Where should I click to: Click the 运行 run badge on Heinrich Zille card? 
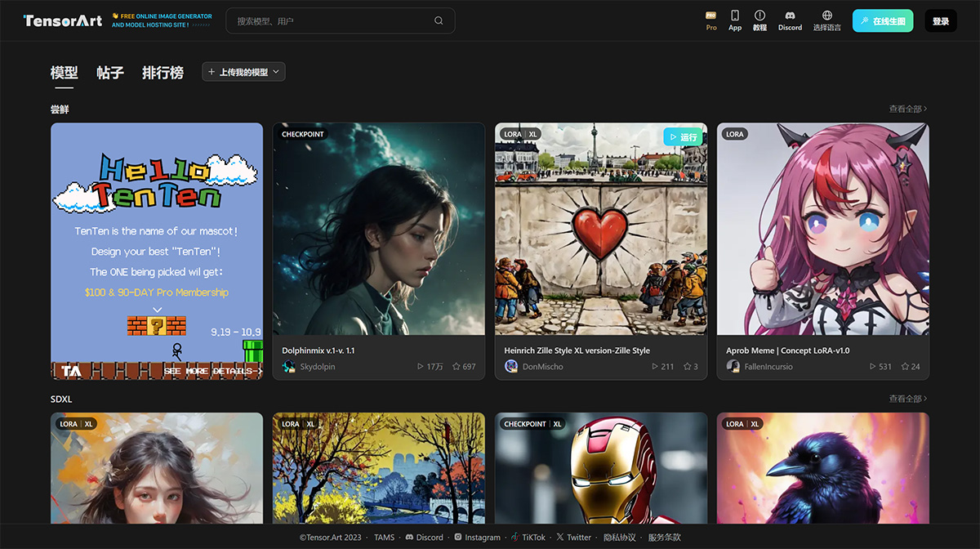coord(684,136)
